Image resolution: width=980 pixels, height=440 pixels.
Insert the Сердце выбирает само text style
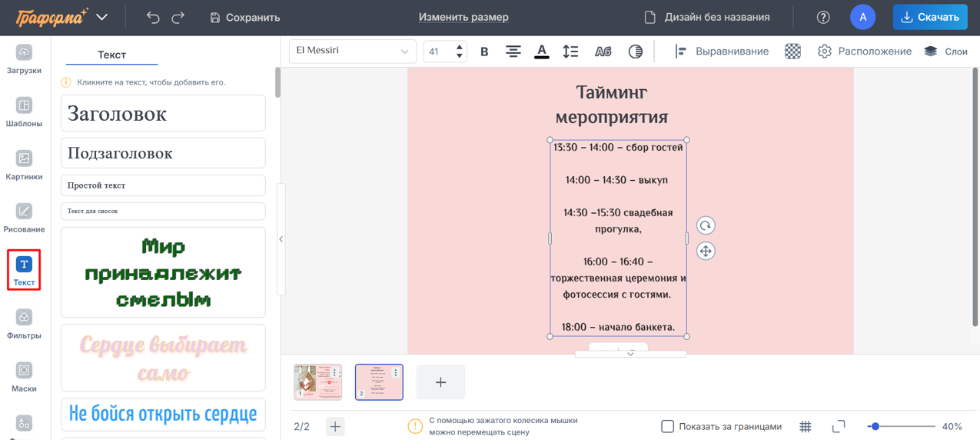pyautogui.click(x=163, y=358)
